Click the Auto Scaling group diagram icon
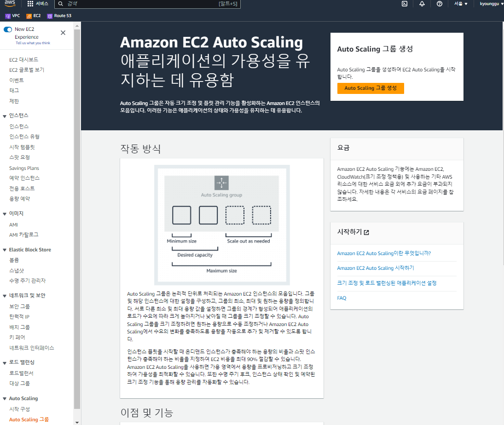 click(x=221, y=183)
